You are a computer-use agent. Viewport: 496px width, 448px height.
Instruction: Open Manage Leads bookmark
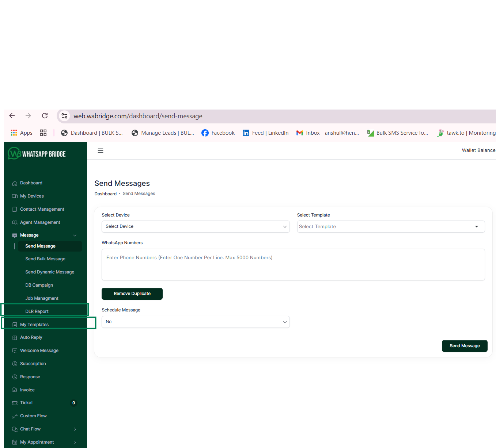pos(163,133)
